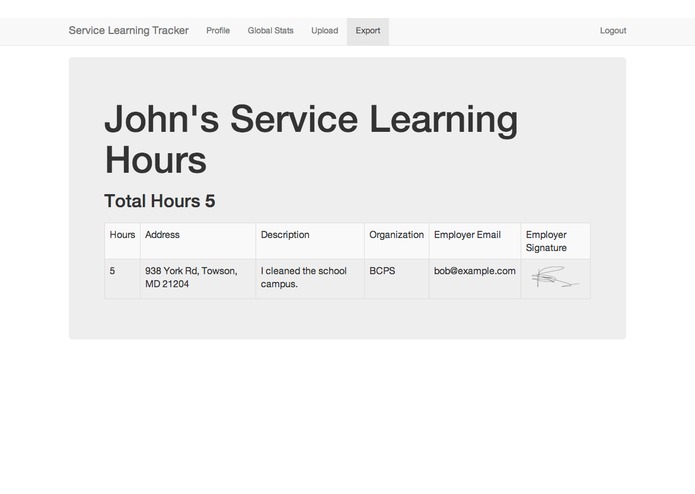Click the Employer Signature column header
This screenshot has height=494, width=695.
556,241
